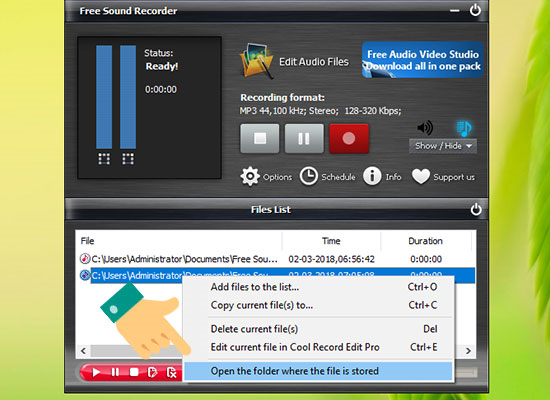Start recording with the red Record button
Image resolution: width=550 pixels, height=400 pixels.
click(349, 138)
